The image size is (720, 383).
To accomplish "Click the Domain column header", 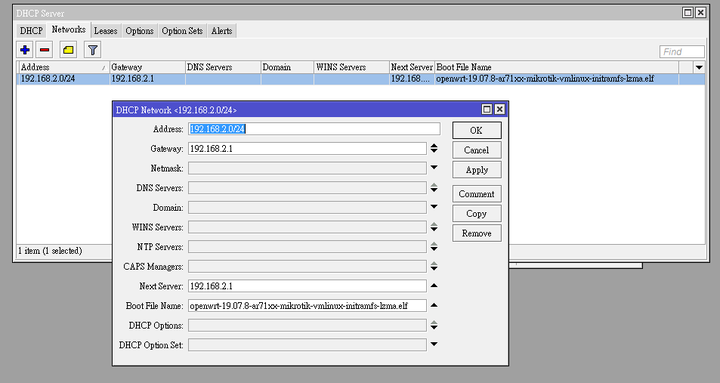I will pos(287,67).
